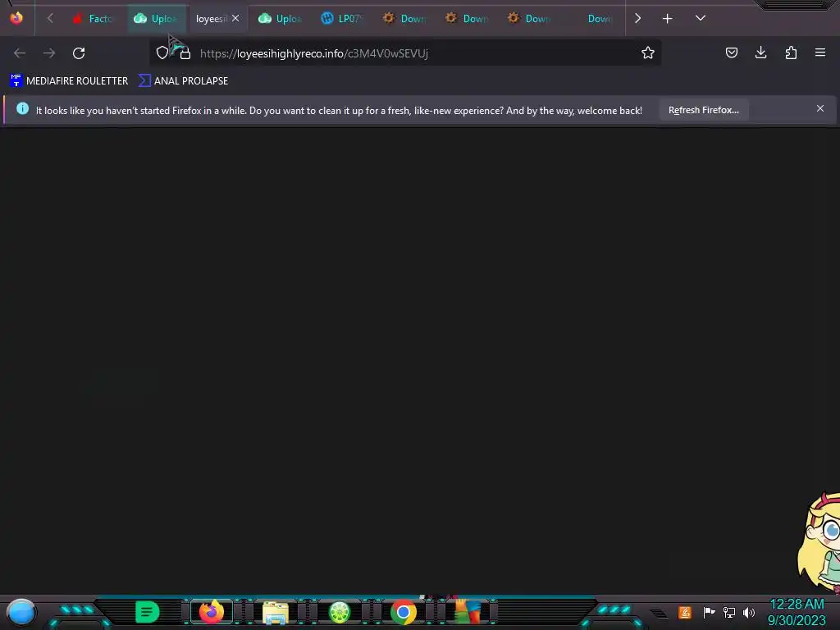The image size is (840, 630).
Task: Click Firefox taskbar icon
Action: click(211, 612)
